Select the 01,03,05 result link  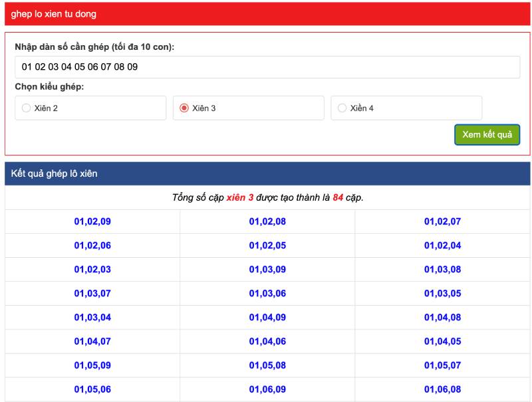(442, 294)
